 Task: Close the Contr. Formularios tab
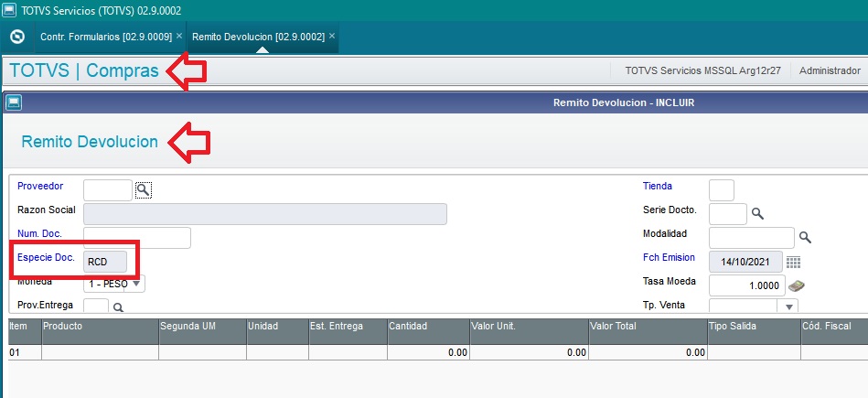point(178,36)
